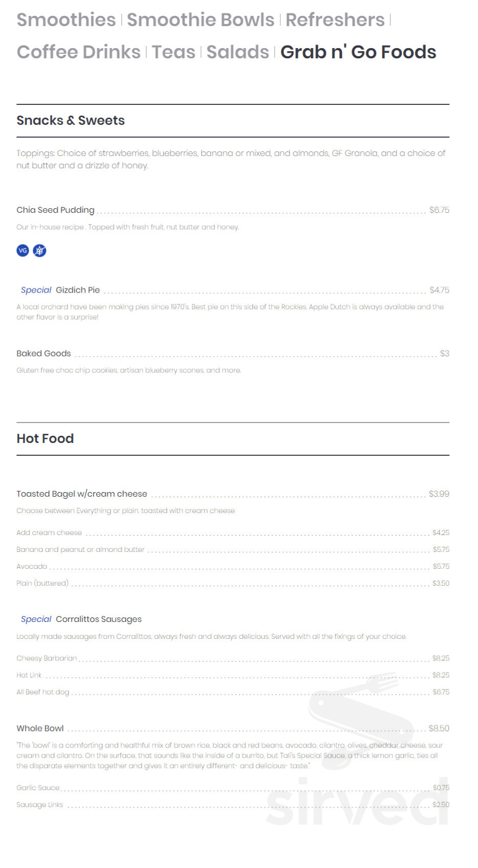This screenshot has height=868, width=478.
Task: Select the Gizdich Pie item name
Action: pyautogui.click(x=78, y=290)
